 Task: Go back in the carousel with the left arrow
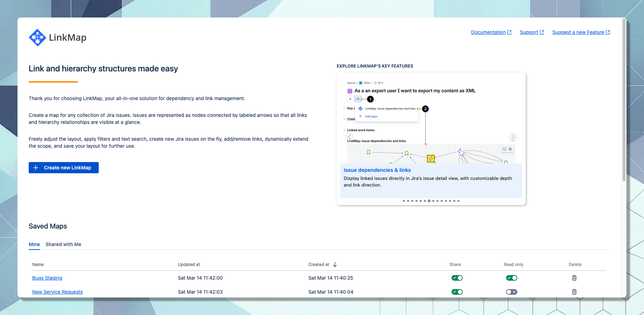coord(349,137)
